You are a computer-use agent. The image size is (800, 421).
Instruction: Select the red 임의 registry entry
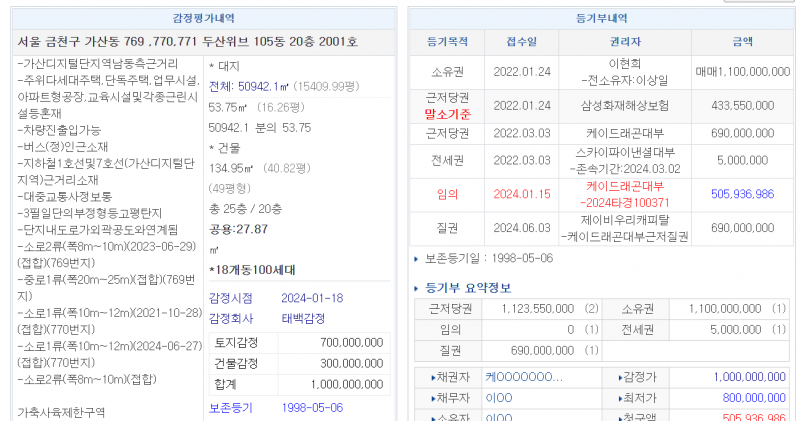448,193
